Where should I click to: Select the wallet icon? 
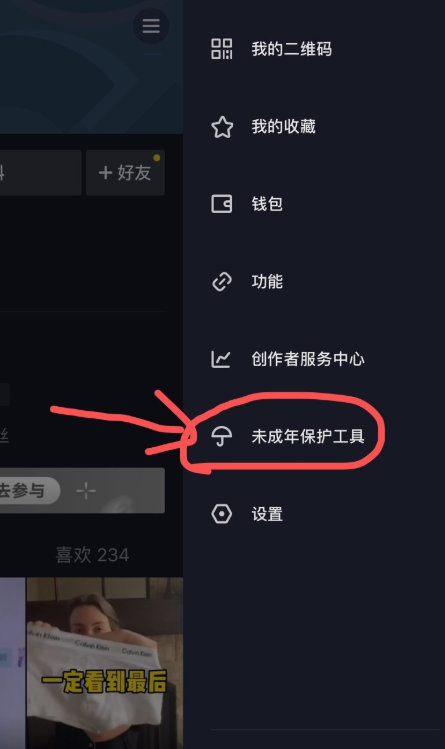(x=222, y=204)
